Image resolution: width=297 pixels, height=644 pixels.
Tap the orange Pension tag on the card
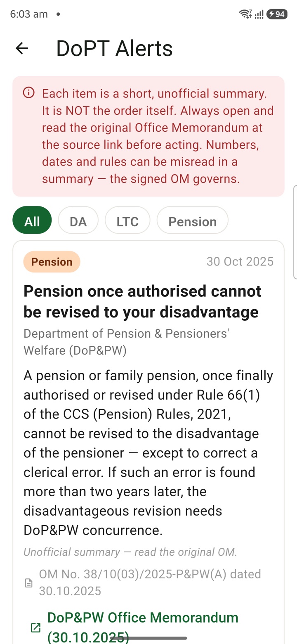(52, 262)
